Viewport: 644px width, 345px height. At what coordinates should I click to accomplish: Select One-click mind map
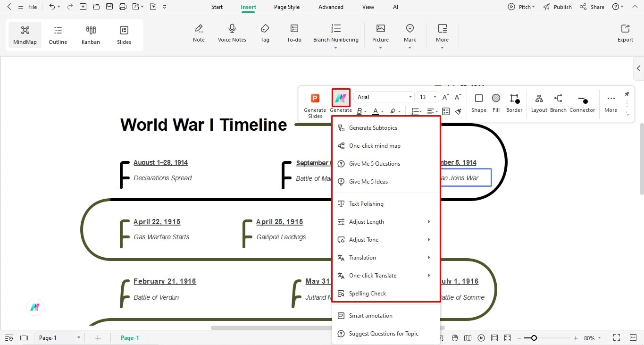point(386,146)
